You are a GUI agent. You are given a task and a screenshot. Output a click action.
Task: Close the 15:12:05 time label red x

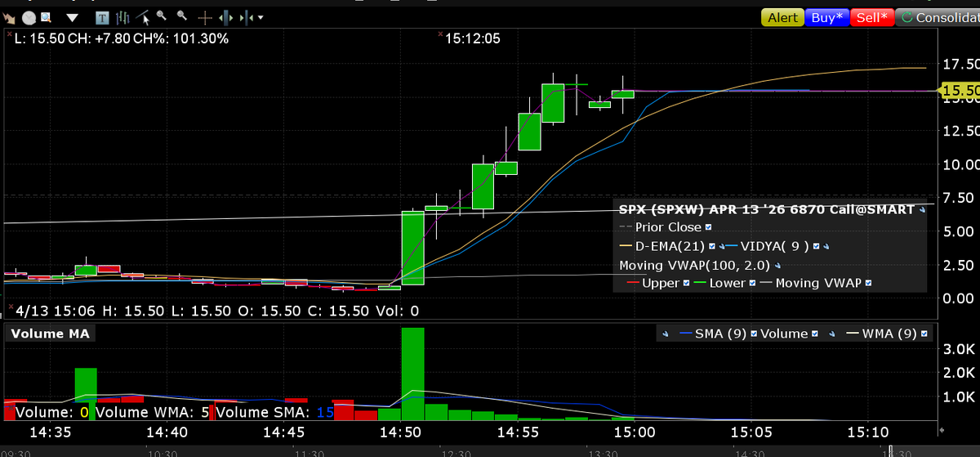tap(440, 34)
